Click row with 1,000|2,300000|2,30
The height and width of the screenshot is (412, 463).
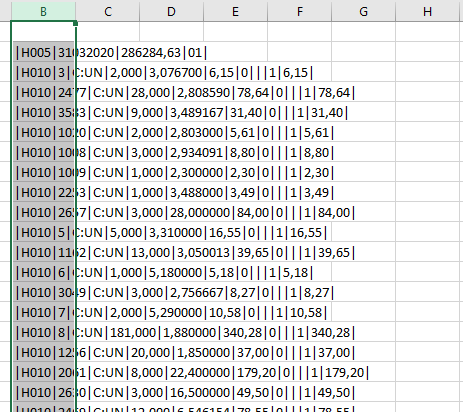[175, 173]
